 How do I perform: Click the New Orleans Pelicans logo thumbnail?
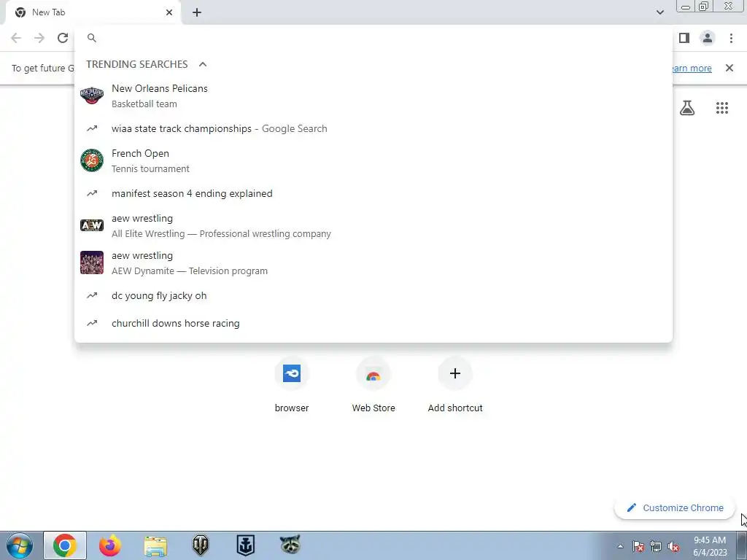(x=92, y=96)
